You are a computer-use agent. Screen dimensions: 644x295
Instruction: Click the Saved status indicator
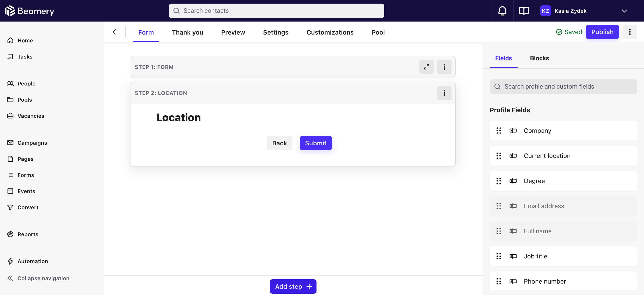tap(569, 32)
